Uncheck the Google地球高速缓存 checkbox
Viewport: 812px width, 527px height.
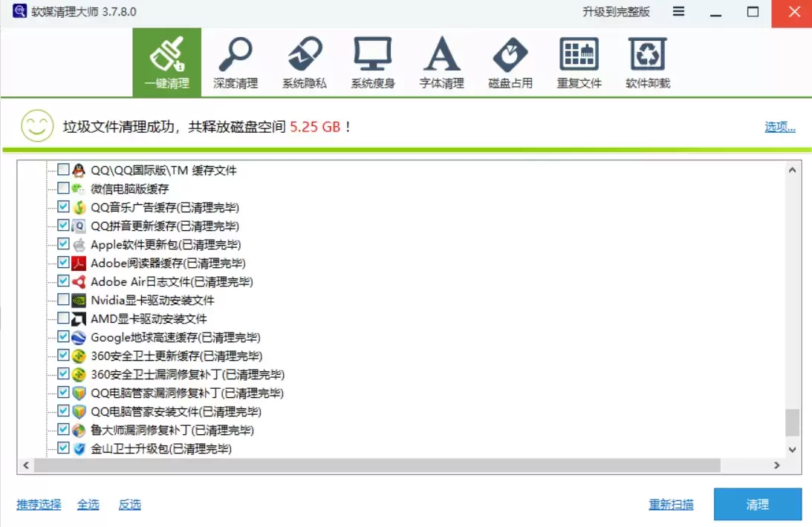tap(63, 336)
